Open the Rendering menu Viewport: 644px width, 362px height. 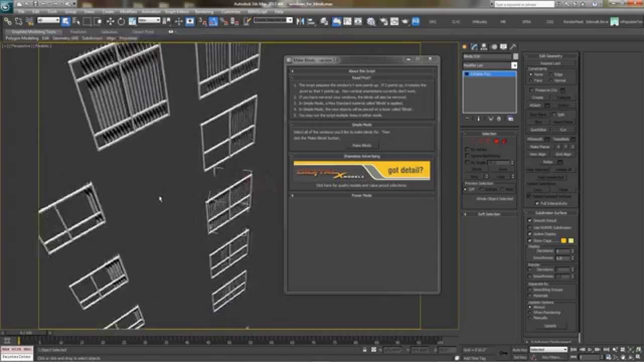pyautogui.click(x=204, y=11)
